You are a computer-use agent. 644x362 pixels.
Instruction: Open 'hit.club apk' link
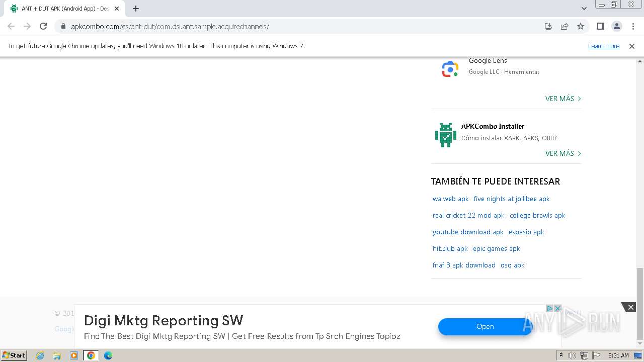(450, 248)
